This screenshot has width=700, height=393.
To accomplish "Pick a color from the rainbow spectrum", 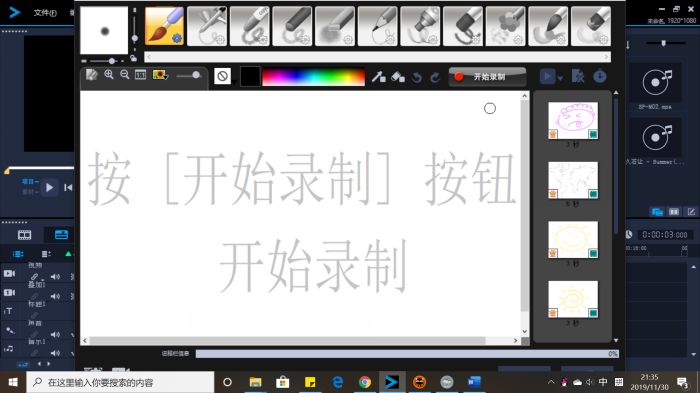I will tap(313, 77).
